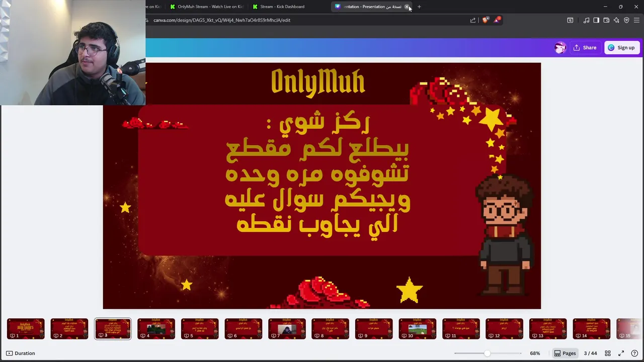Enter fullscreen presentation mode icon

point(621,353)
